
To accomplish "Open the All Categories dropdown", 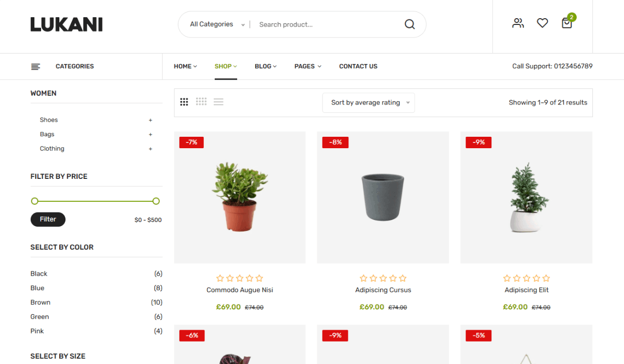I will pos(217,24).
